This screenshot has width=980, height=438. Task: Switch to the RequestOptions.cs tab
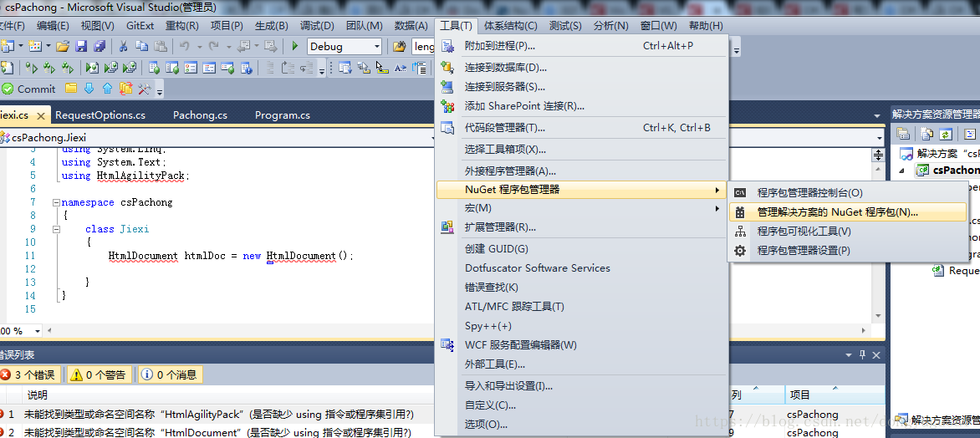click(x=100, y=115)
